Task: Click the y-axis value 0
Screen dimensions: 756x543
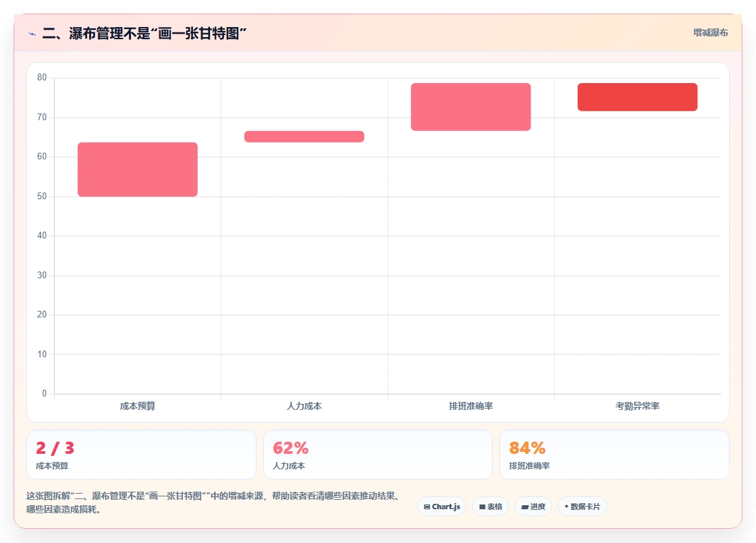Action: (45, 394)
